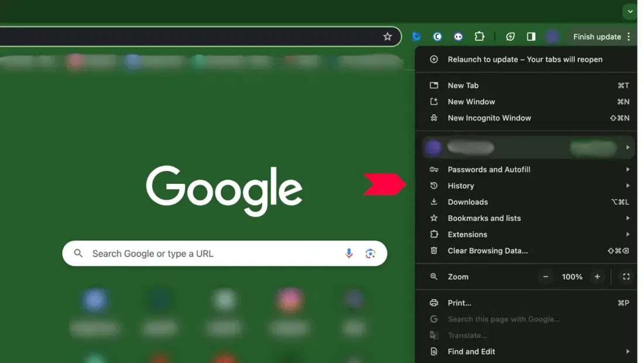Click the trash icon beside Clear Browsing Data
This screenshot has width=644, height=363.
pos(434,251)
